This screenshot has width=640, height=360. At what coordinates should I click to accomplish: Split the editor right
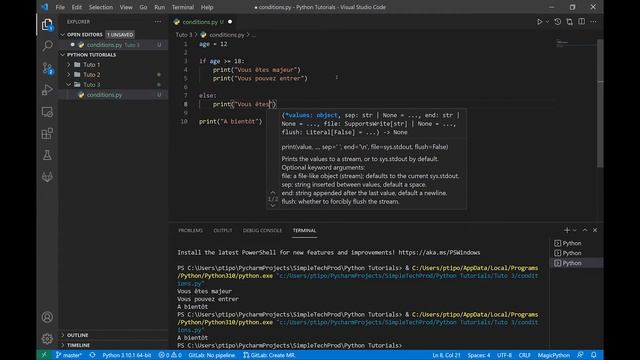pyautogui.click(x=581, y=22)
